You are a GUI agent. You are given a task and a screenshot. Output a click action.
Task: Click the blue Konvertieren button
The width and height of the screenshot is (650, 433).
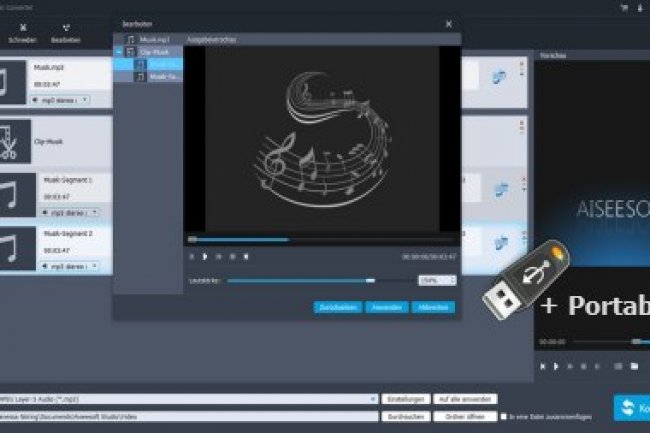[632, 408]
